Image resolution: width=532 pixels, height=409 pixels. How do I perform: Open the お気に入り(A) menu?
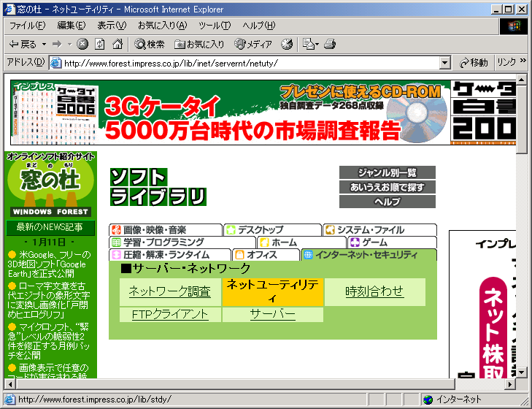pyautogui.click(x=163, y=26)
